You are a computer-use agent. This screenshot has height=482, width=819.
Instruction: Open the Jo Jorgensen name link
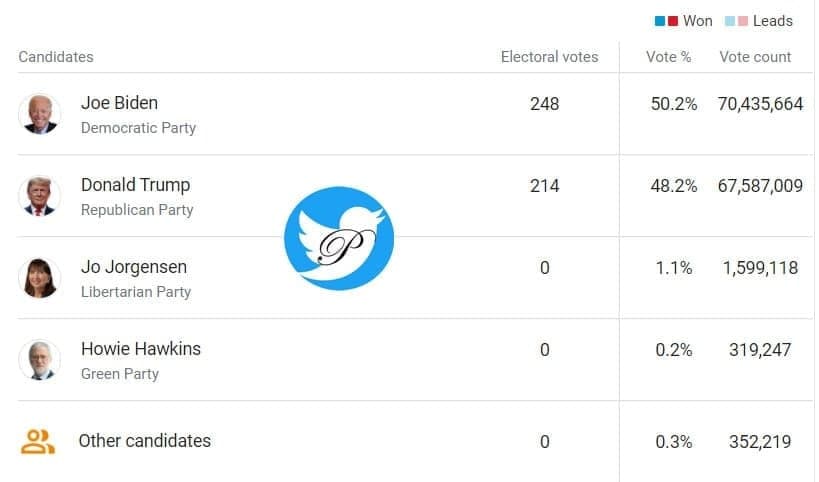pos(133,267)
